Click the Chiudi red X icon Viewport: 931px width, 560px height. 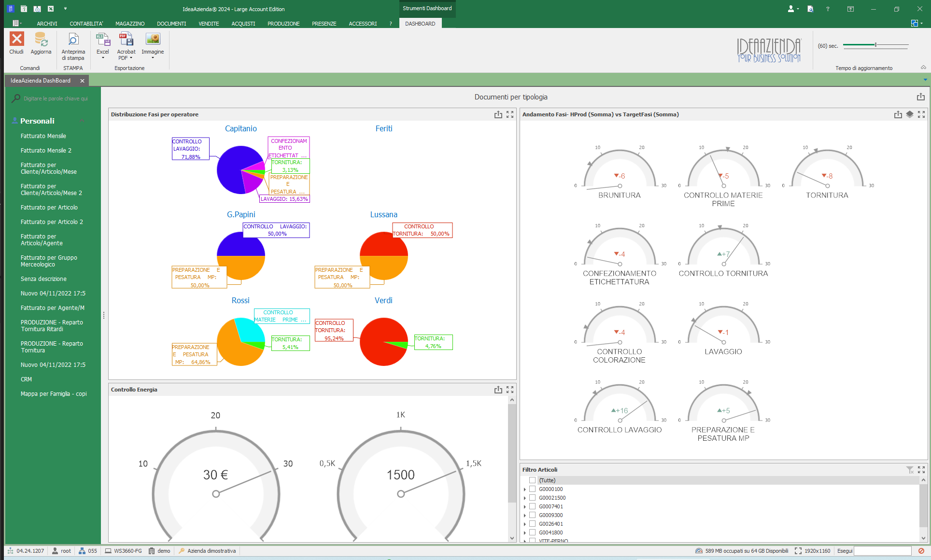coord(16,39)
